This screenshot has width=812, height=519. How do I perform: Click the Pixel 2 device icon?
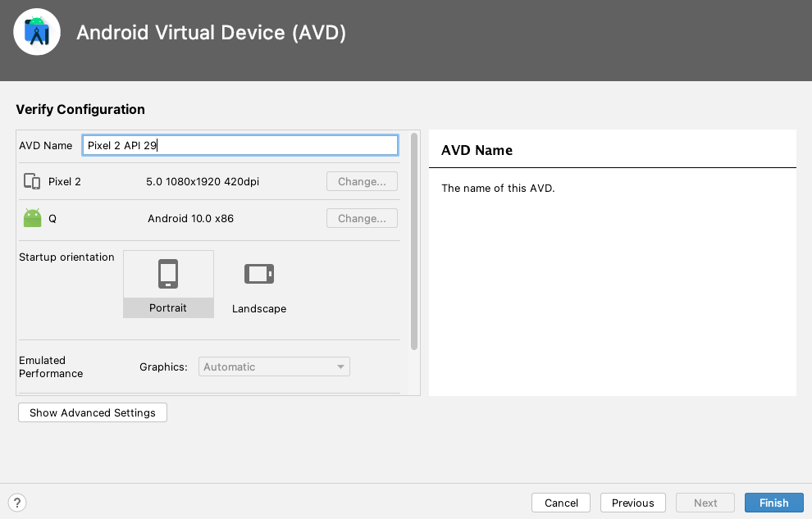[x=32, y=181]
